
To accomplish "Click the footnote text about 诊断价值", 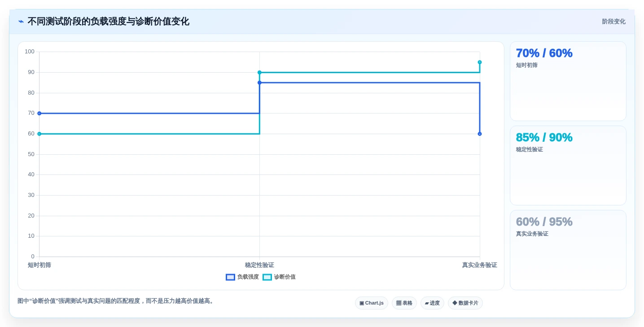I will click(x=117, y=301).
